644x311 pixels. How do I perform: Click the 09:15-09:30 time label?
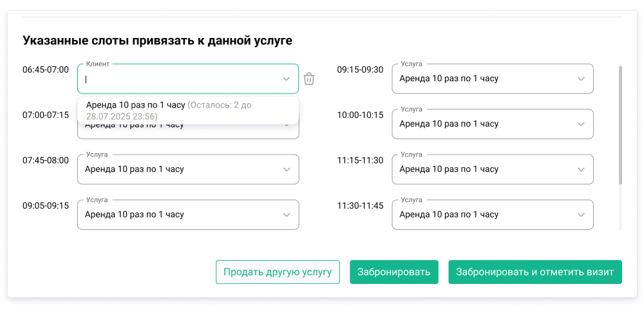[x=360, y=70]
